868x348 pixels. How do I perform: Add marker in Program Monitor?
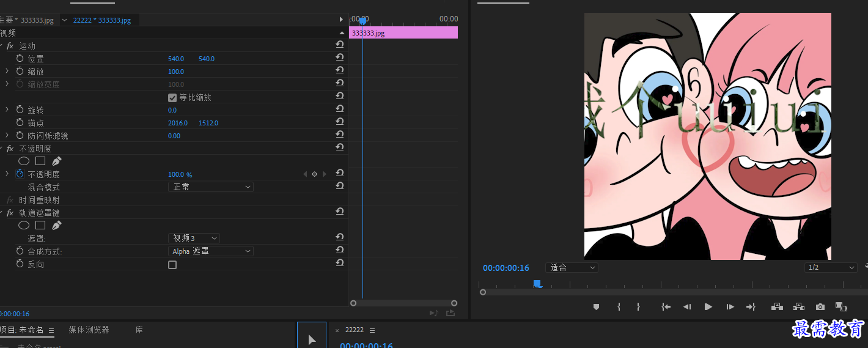click(x=597, y=307)
